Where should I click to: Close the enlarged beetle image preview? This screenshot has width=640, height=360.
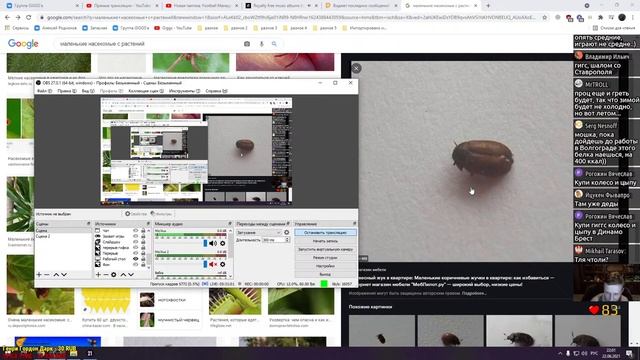tap(356, 68)
